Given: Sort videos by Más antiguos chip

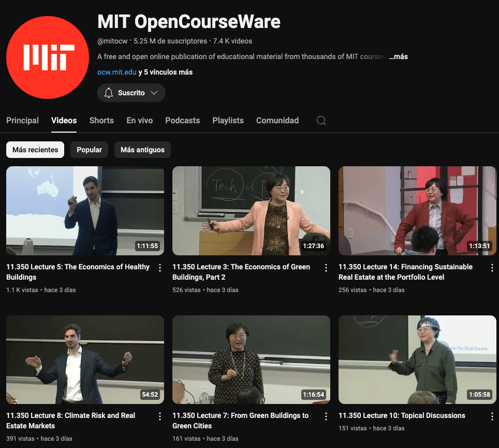Looking at the screenshot, I should pos(142,150).
